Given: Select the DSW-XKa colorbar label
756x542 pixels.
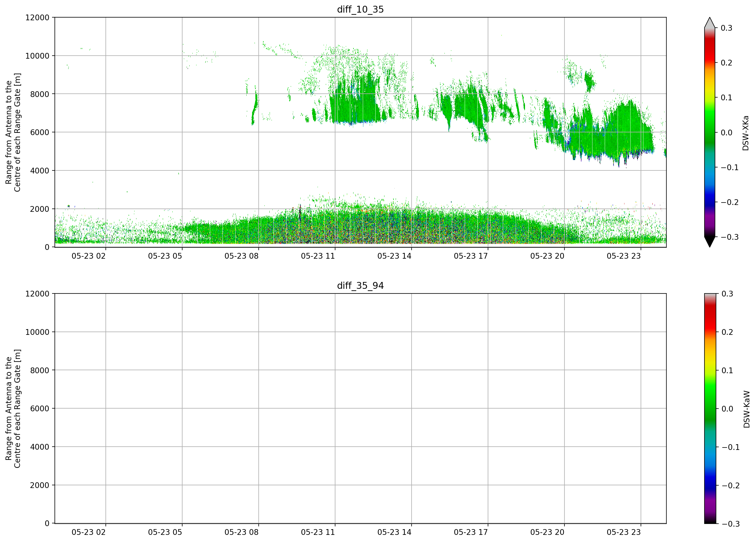Looking at the screenshot, I should pyautogui.click(x=746, y=133).
